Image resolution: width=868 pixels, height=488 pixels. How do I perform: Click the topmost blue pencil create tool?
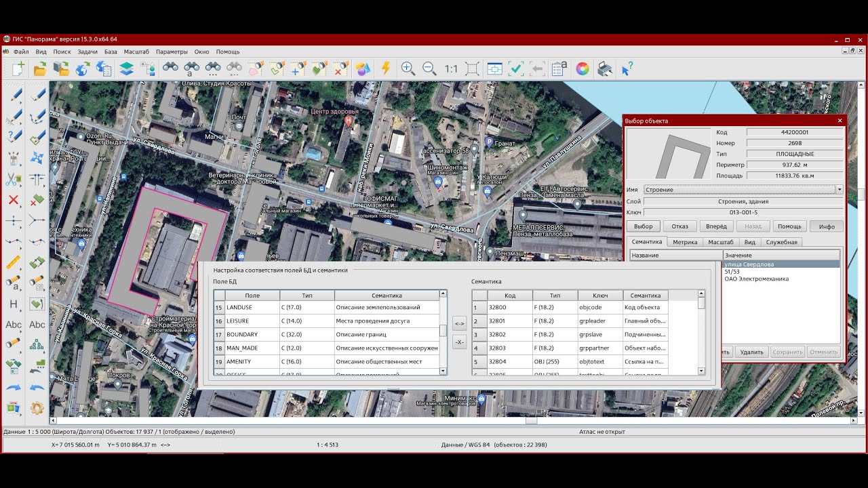pos(13,96)
